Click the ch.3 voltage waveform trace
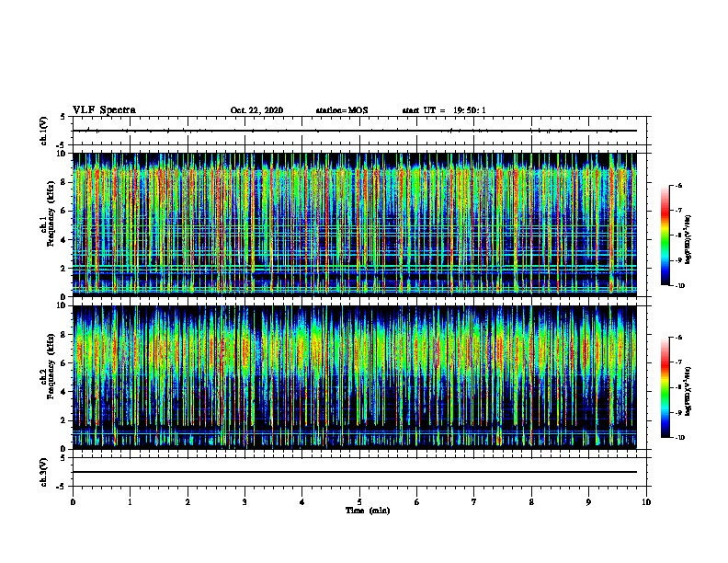The image size is (728, 563). pyautogui.click(x=355, y=472)
